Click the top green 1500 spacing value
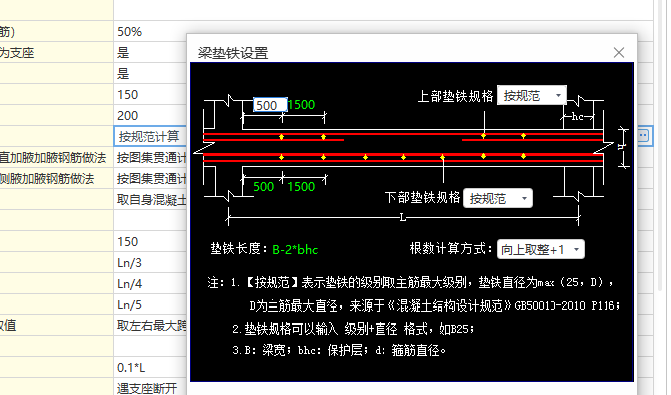The height and width of the screenshot is (395, 671). pos(301,105)
